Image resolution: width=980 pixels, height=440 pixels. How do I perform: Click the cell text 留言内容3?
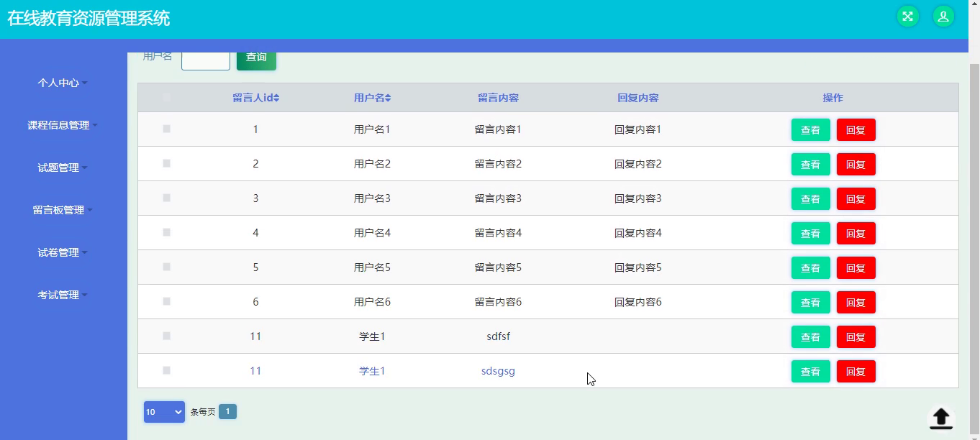(x=498, y=198)
